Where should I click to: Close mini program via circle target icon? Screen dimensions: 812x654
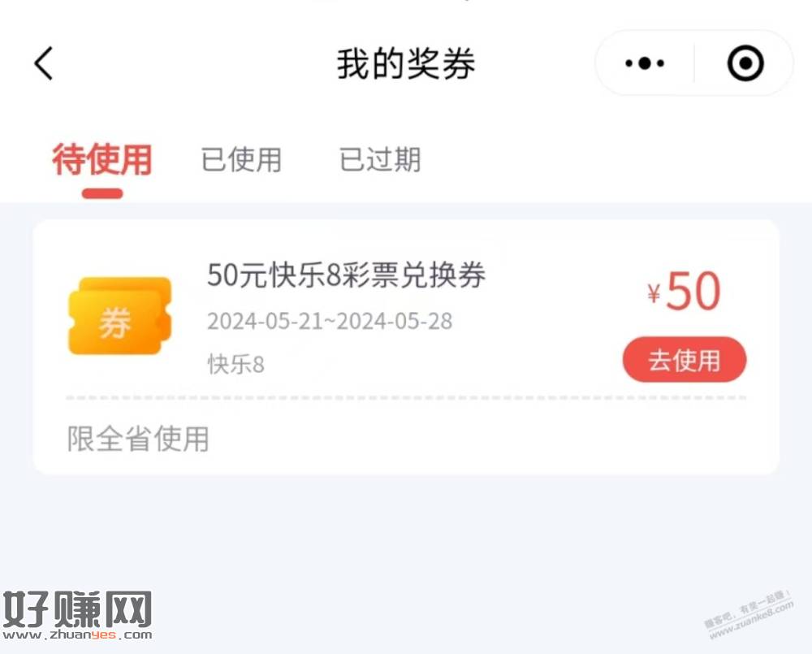coord(745,63)
